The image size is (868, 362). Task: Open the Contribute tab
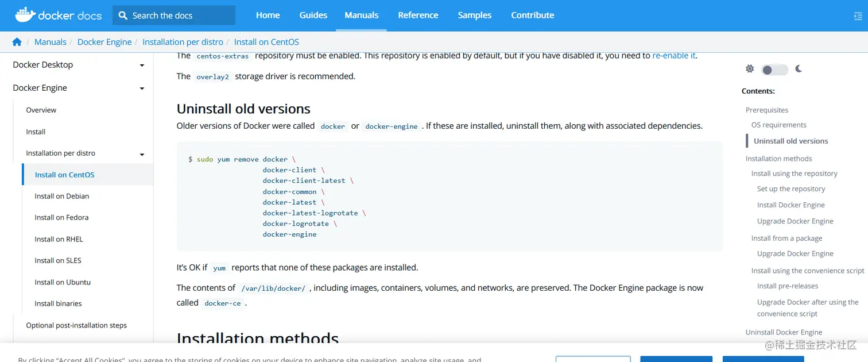pos(533,16)
